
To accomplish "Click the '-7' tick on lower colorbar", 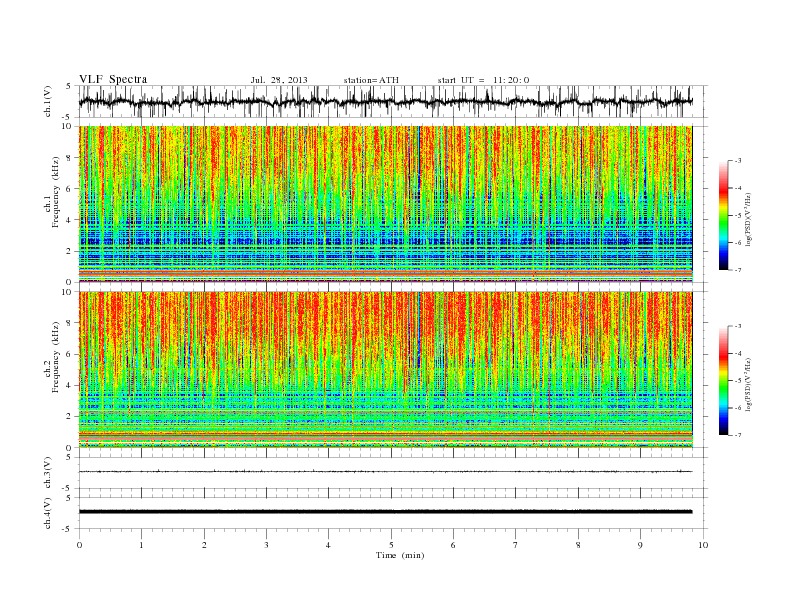I will click(738, 435).
